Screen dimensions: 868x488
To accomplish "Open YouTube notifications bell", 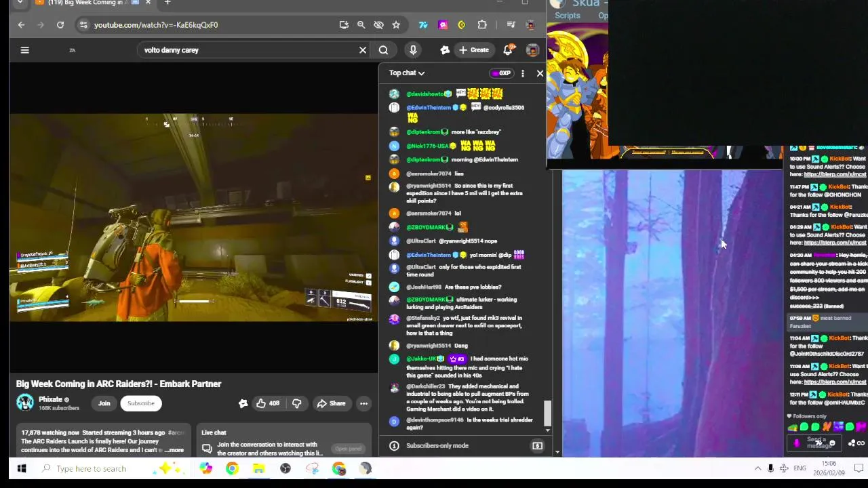I will point(508,49).
